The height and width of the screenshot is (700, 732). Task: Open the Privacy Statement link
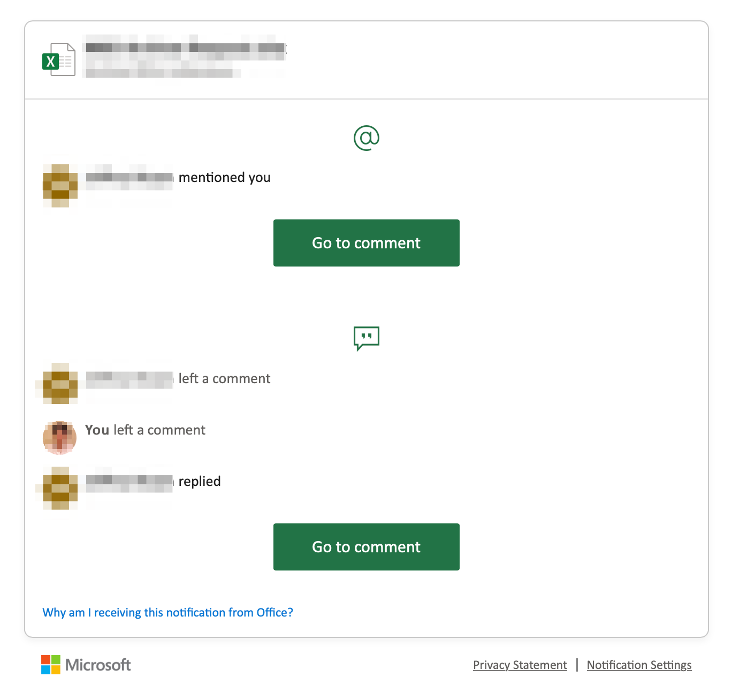(520, 665)
